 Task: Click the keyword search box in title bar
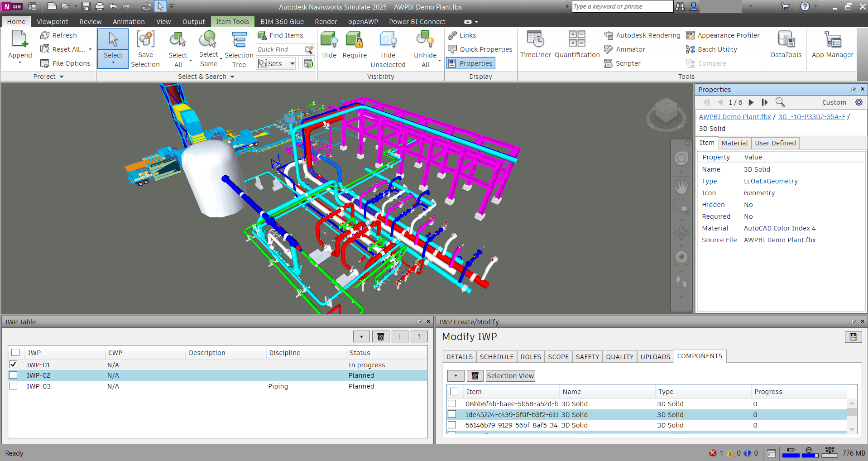click(x=622, y=6)
